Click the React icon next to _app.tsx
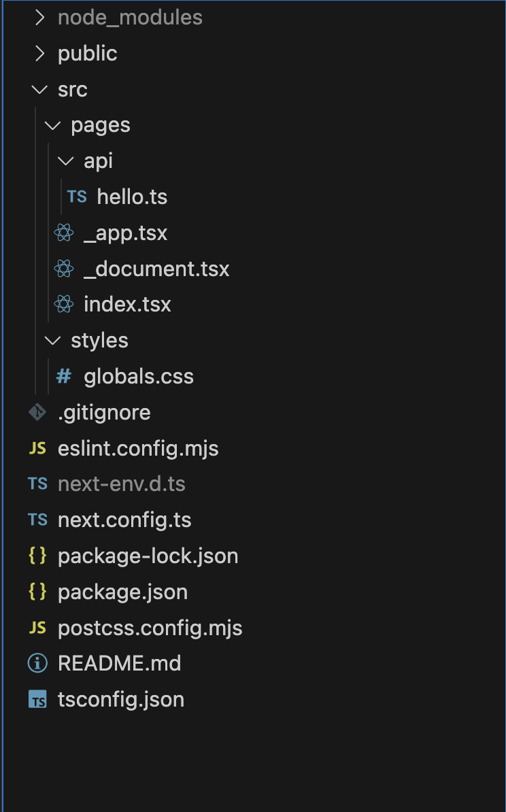This screenshot has width=506, height=812. point(64,233)
